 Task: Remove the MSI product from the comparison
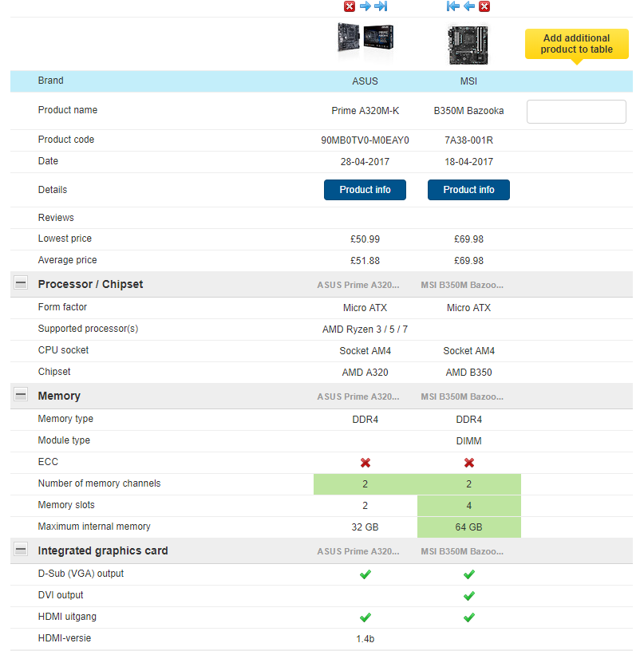(x=484, y=6)
